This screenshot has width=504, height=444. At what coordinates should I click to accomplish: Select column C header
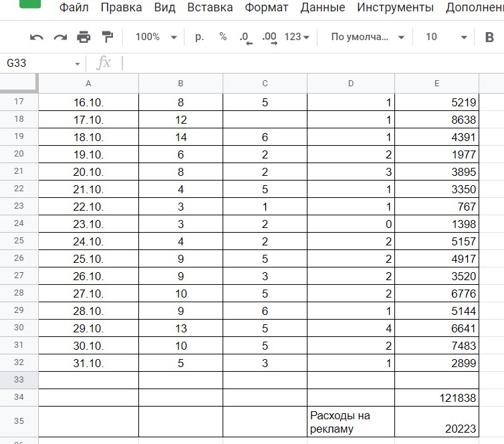coord(265,84)
